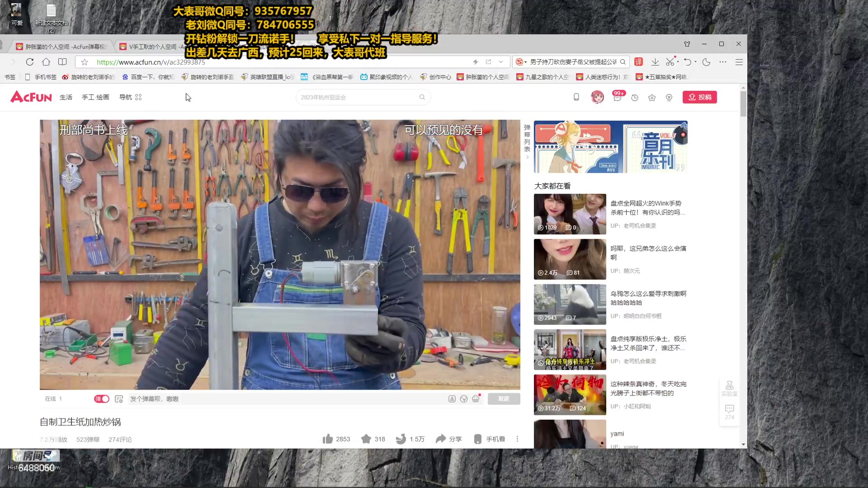This screenshot has height=488, width=868.
Task: Click the red 投稿 upload button
Action: coord(699,97)
